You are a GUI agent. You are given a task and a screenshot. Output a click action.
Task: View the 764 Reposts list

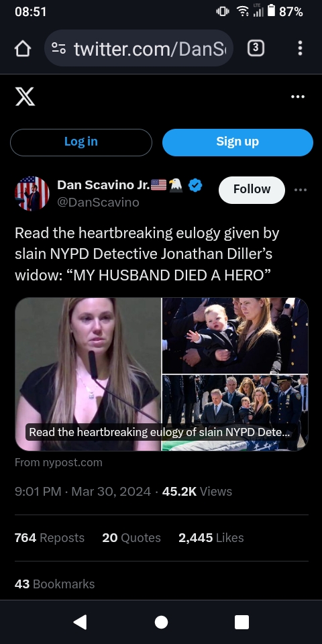click(x=49, y=537)
